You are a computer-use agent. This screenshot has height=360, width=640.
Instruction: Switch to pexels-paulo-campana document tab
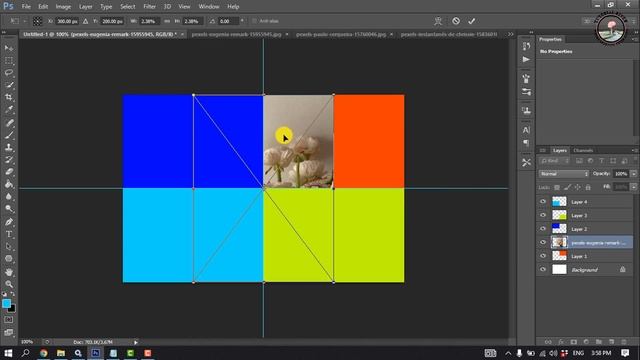tap(341, 34)
